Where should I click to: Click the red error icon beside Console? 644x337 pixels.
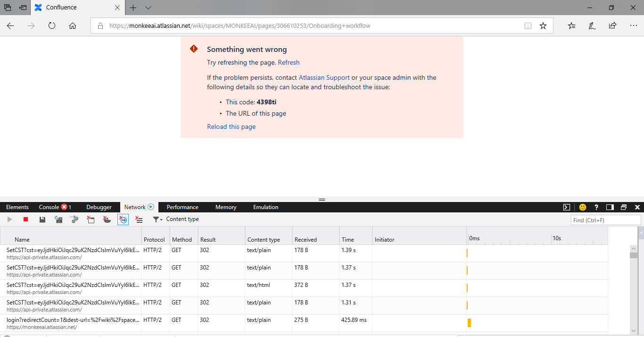point(64,207)
